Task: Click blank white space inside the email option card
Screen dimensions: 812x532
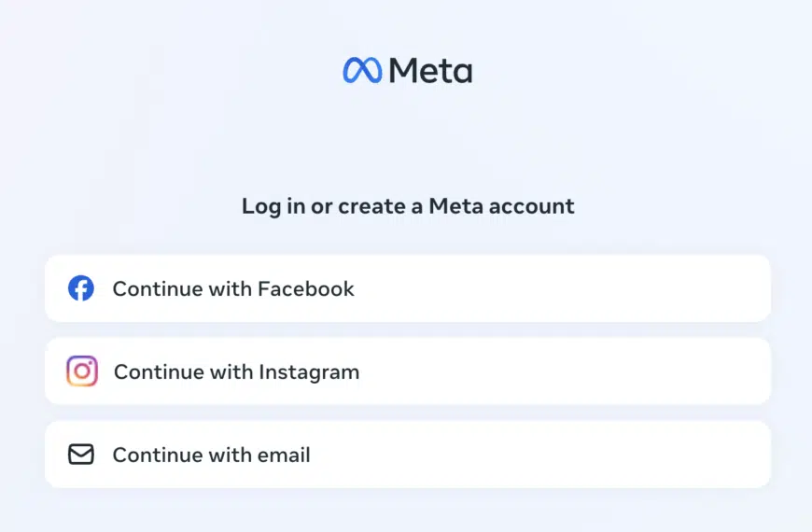Action: [544, 455]
